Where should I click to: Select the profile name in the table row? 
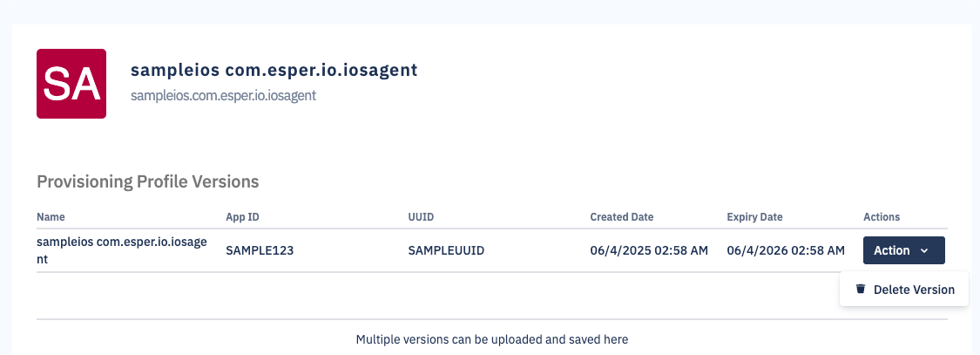click(121, 250)
